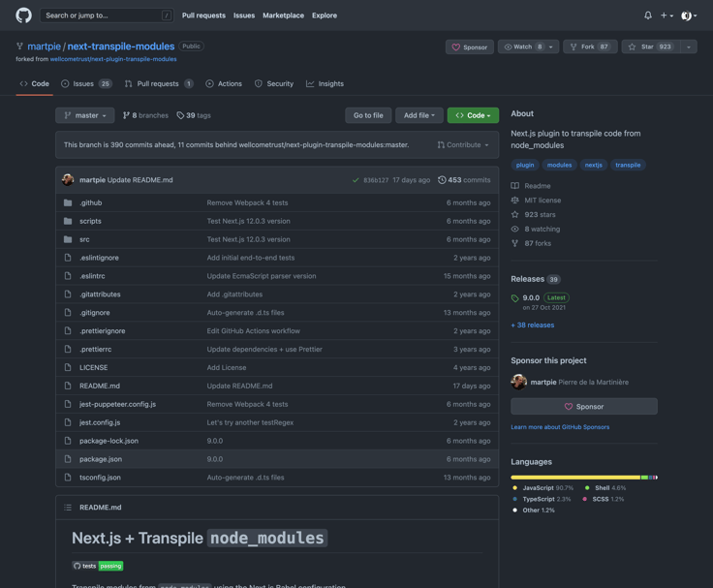Open the user avatar menu

pyautogui.click(x=689, y=15)
